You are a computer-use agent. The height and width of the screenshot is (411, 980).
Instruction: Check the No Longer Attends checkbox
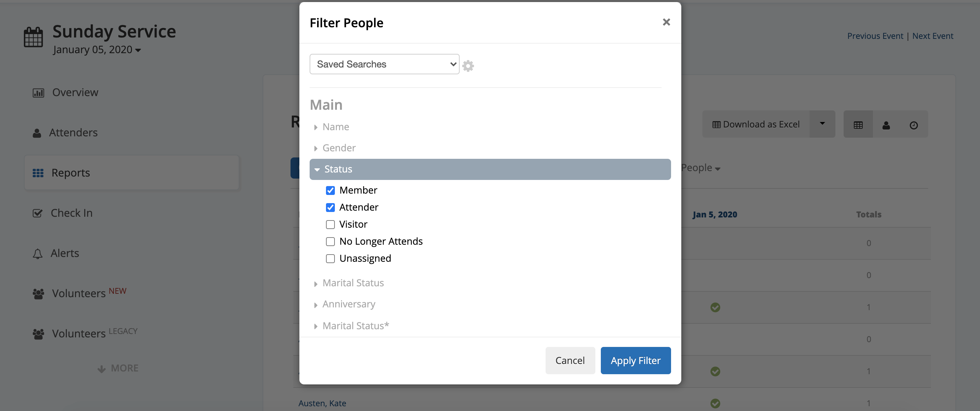coord(330,242)
